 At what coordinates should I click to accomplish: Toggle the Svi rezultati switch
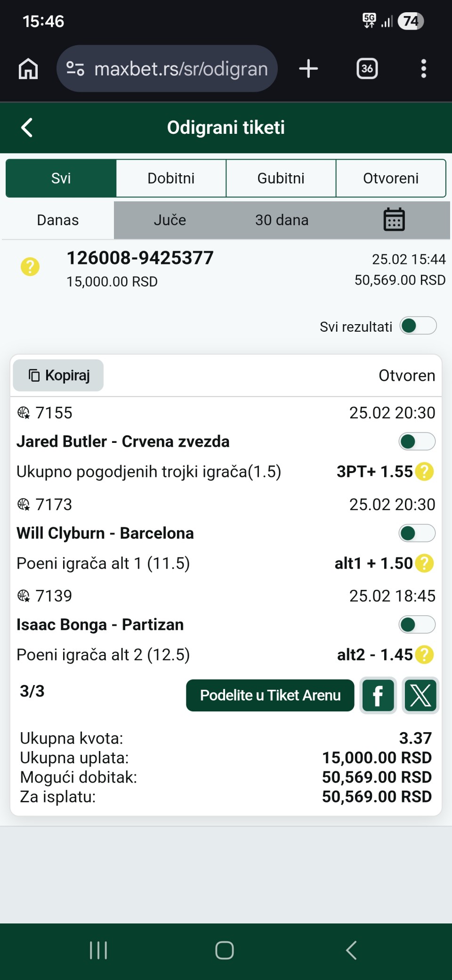418,326
